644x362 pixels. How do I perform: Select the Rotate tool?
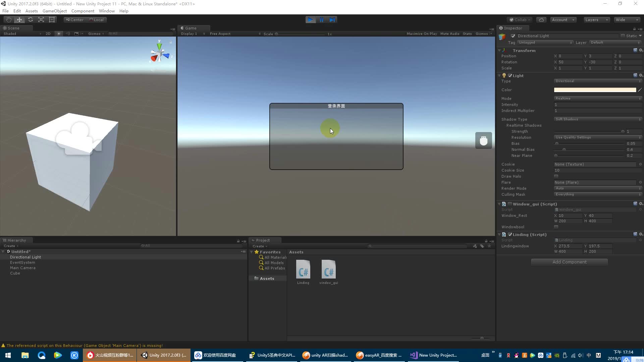coord(30,19)
